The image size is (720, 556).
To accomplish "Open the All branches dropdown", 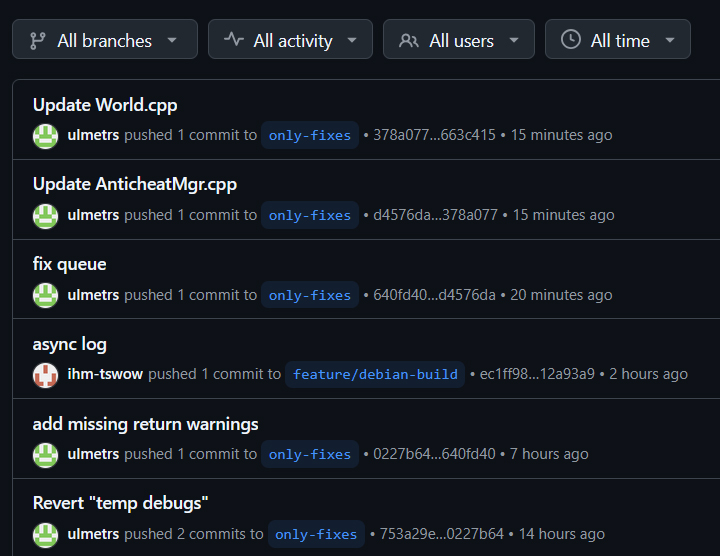I will point(105,39).
